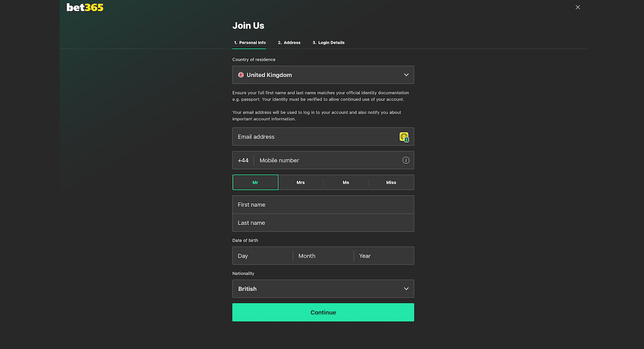This screenshot has height=349, width=644.
Task: Click the Continue button
Action: [x=323, y=313]
